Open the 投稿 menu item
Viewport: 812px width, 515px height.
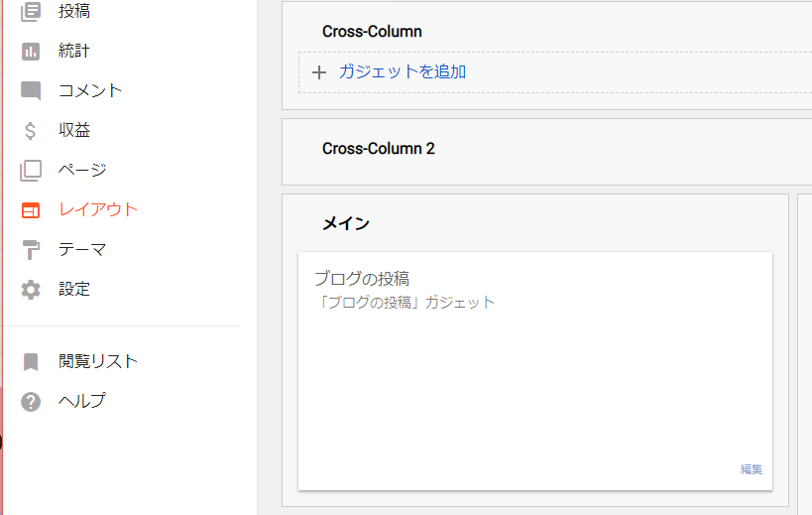[x=74, y=11]
